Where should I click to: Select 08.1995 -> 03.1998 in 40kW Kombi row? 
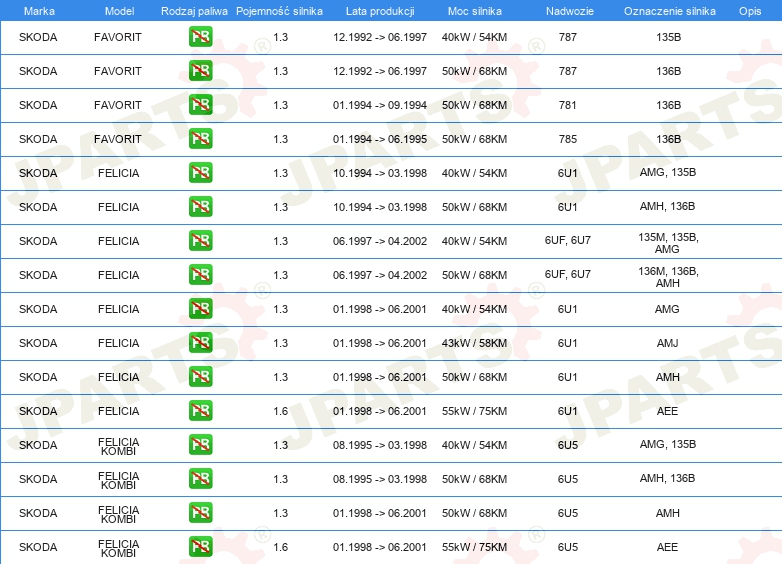pos(380,445)
